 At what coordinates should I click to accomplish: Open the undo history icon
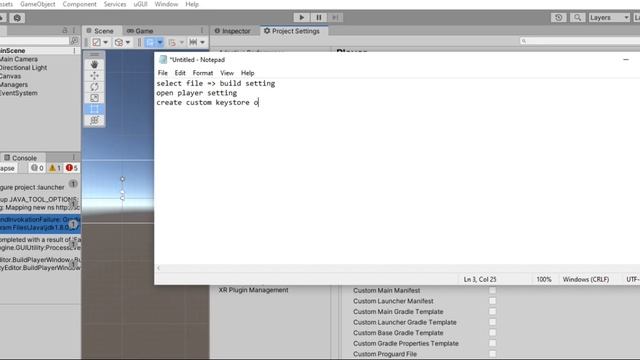[x=558, y=18]
